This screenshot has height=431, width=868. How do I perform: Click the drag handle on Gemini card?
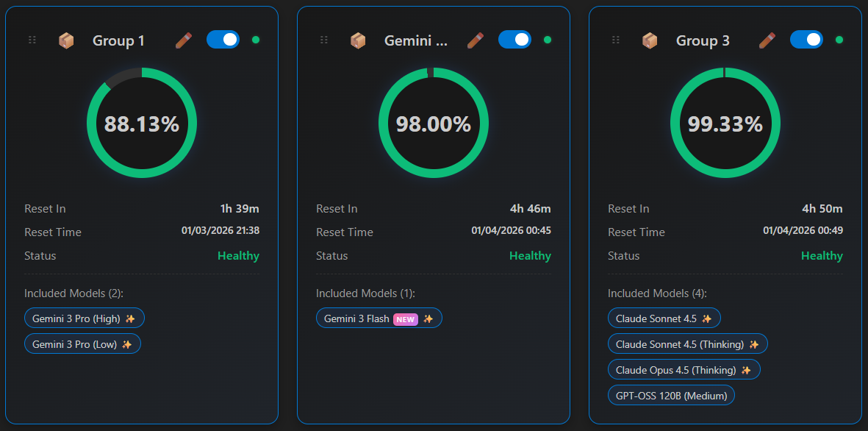(324, 40)
